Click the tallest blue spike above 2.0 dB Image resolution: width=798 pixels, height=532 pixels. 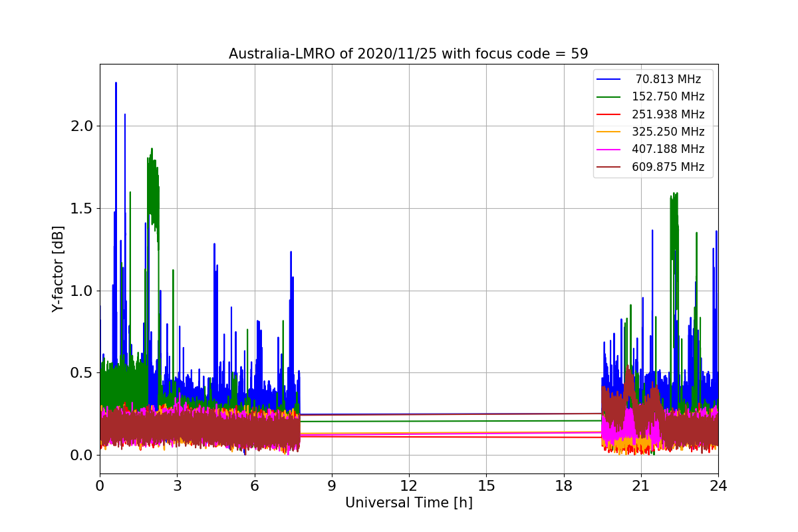(116, 84)
